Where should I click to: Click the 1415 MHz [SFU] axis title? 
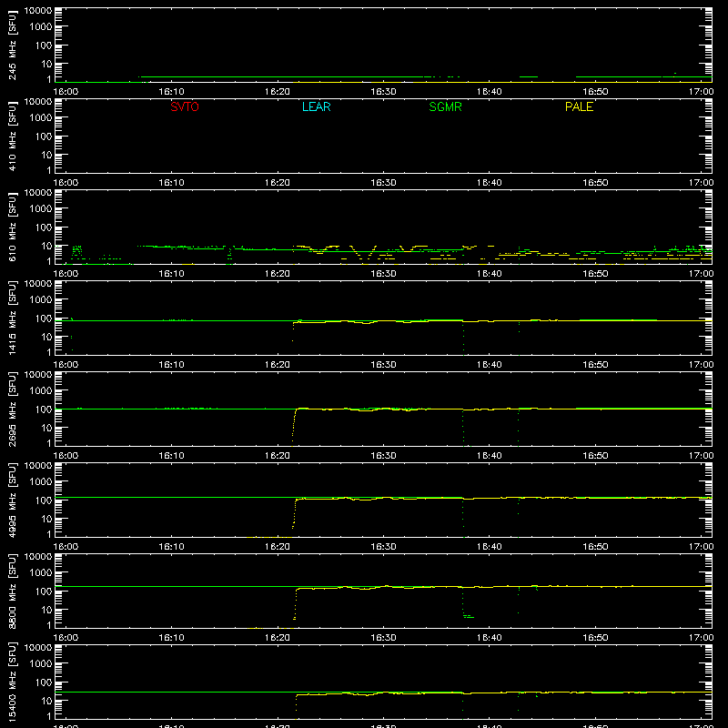[x=12, y=318]
